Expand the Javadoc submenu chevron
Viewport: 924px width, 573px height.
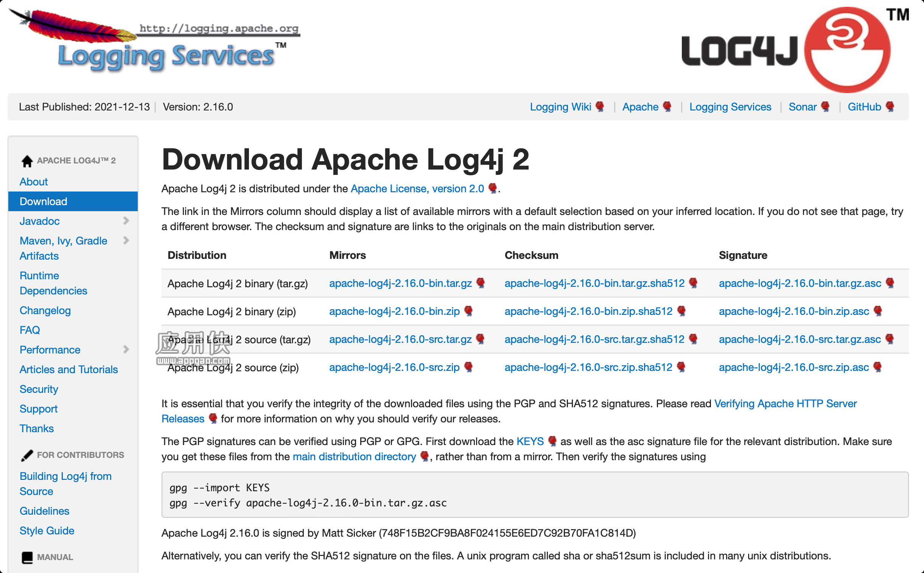click(x=126, y=221)
